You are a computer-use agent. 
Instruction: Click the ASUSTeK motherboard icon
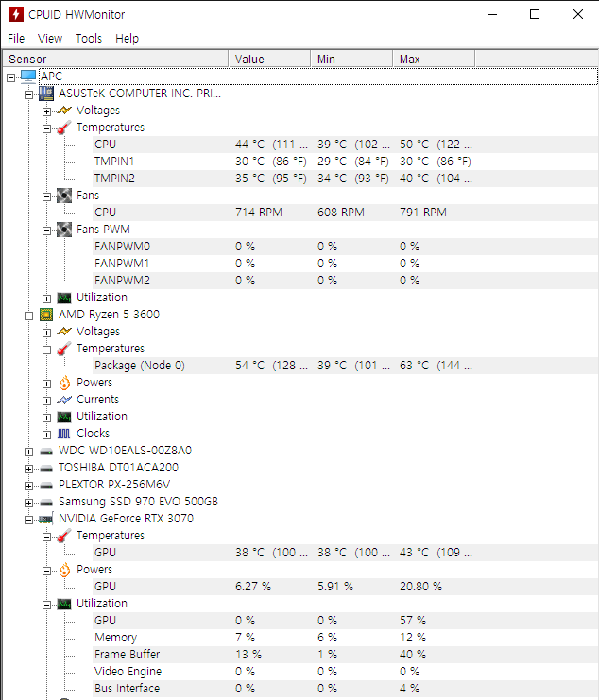tap(46, 94)
